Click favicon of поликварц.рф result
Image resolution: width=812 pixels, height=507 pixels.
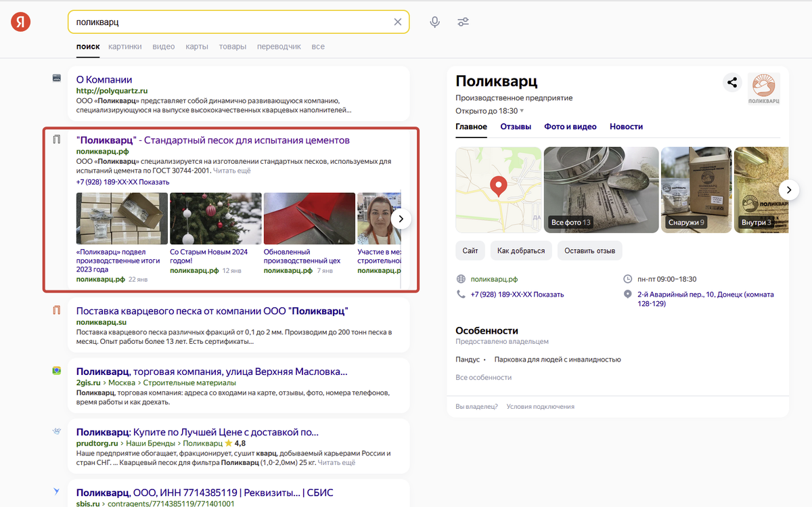(x=57, y=139)
